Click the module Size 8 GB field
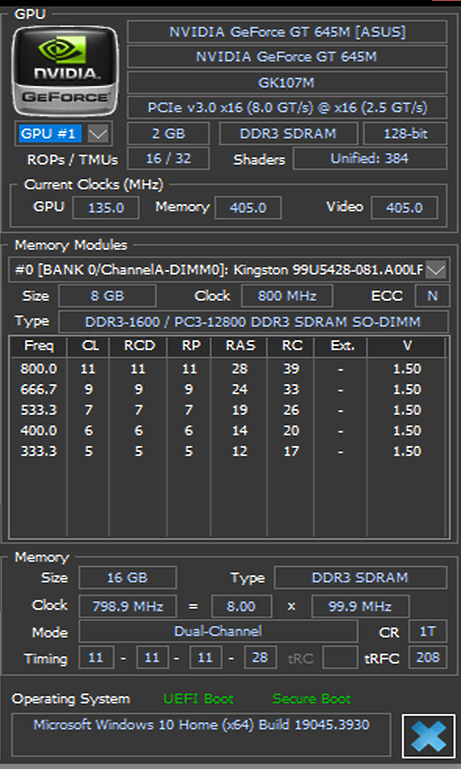 pyautogui.click(x=107, y=296)
